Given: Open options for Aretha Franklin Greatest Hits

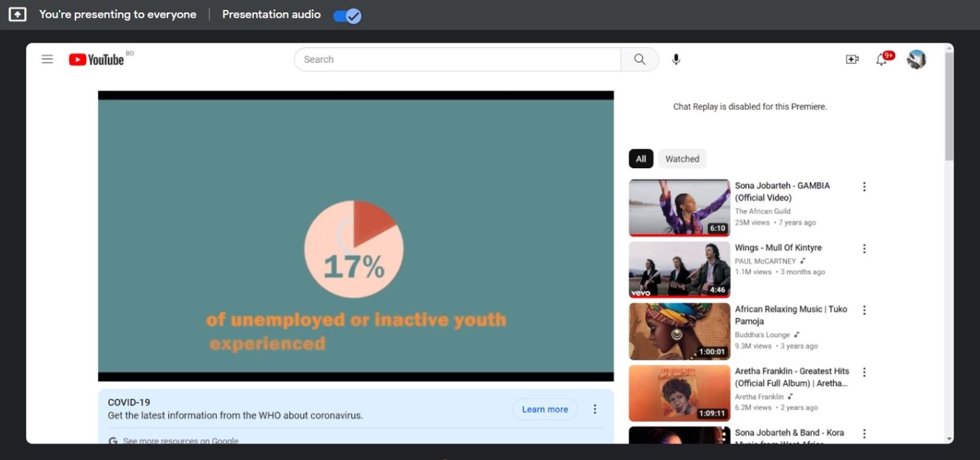Looking at the screenshot, I should pos(864,372).
